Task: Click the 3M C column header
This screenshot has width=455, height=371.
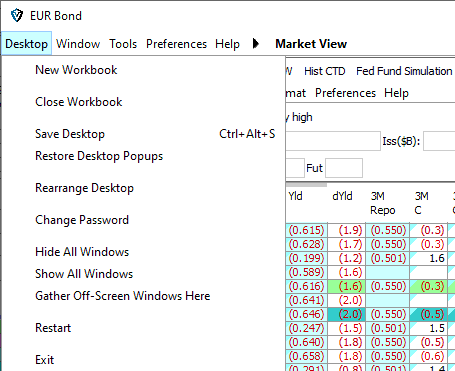Action: click(421, 203)
